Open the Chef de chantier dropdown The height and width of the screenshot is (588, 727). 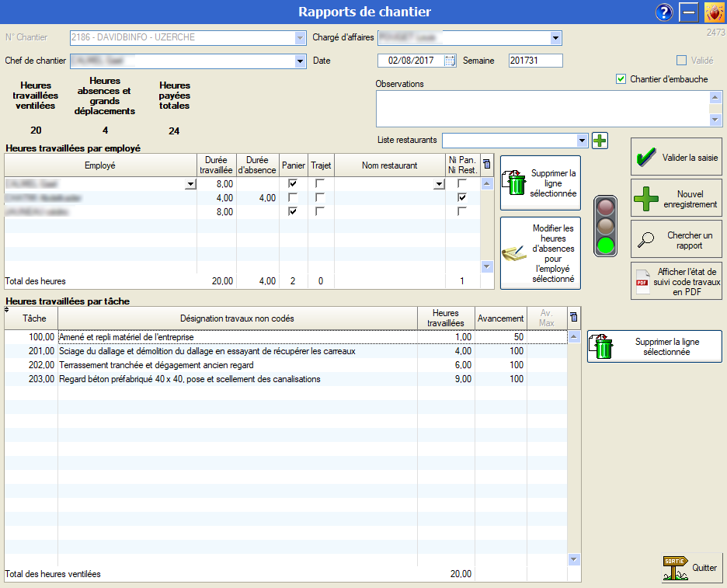pos(301,61)
